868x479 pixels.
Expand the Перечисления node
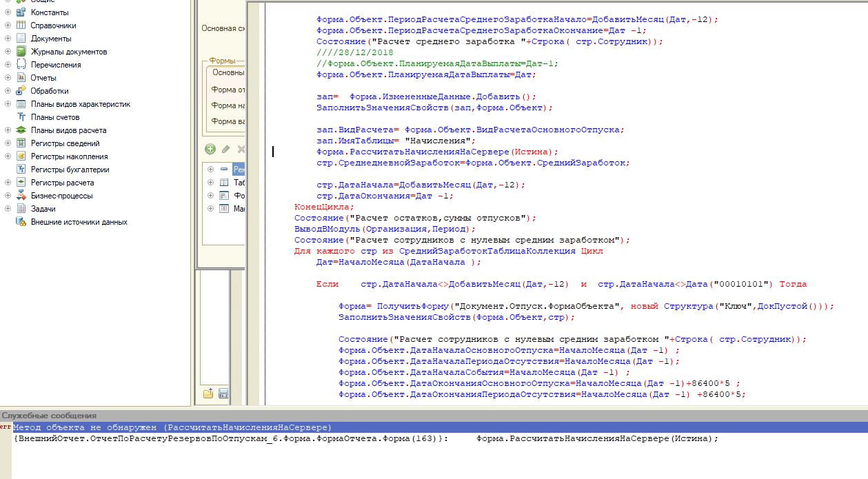click(8, 65)
